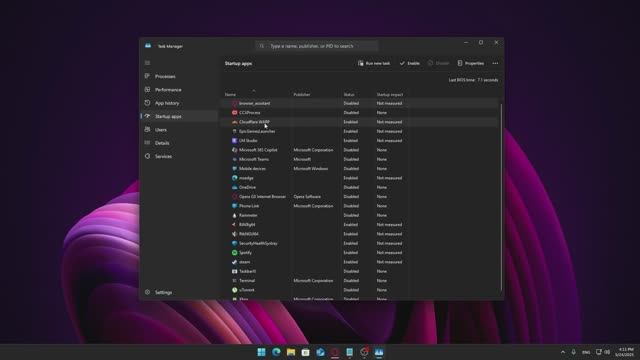Select the EpicGamesLauncher icon in list
The image size is (640, 360).
(234, 131)
